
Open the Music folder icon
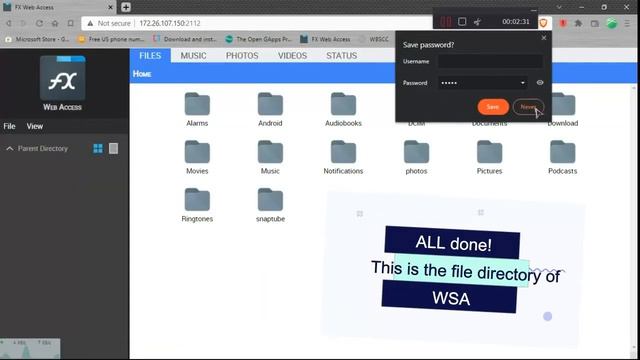[270, 152]
